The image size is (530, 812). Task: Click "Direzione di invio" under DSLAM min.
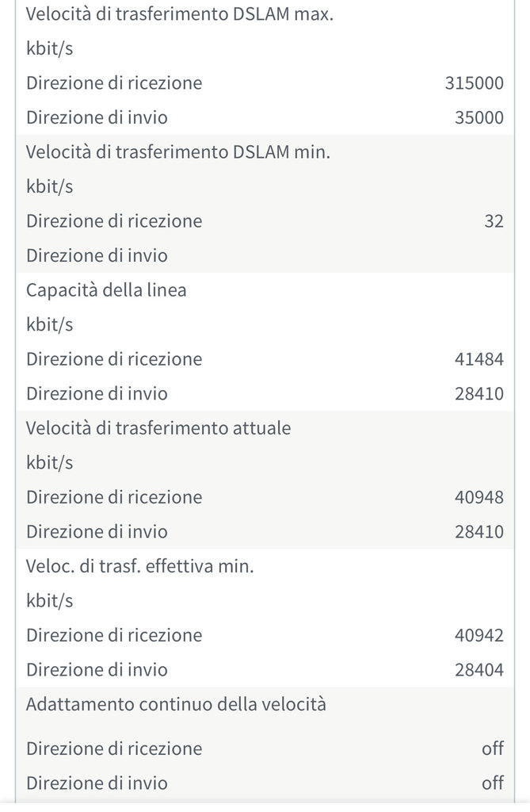(97, 256)
